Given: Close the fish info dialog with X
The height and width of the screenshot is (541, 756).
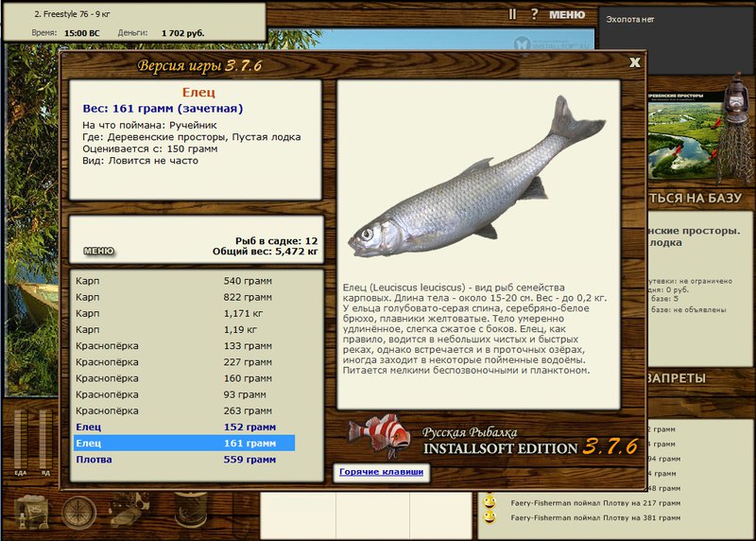Looking at the screenshot, I should point(635,62).
